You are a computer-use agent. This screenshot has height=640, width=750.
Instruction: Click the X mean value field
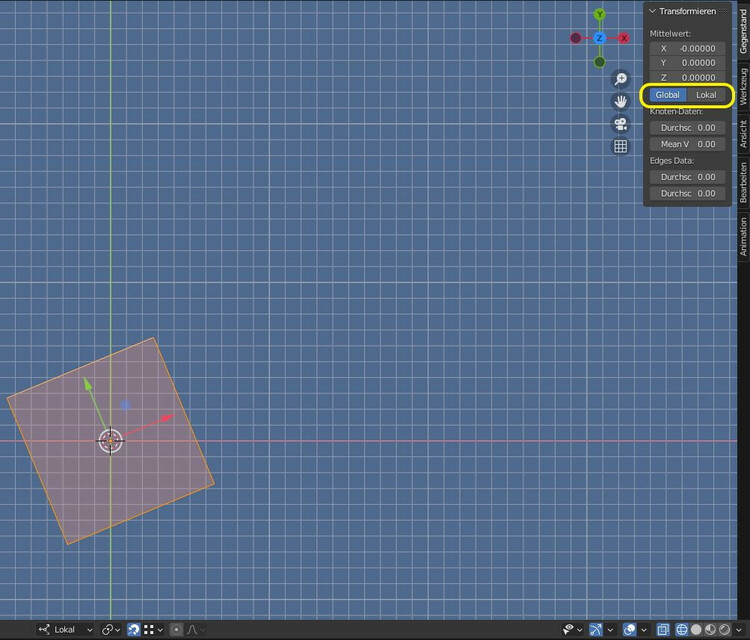(687, 48)
